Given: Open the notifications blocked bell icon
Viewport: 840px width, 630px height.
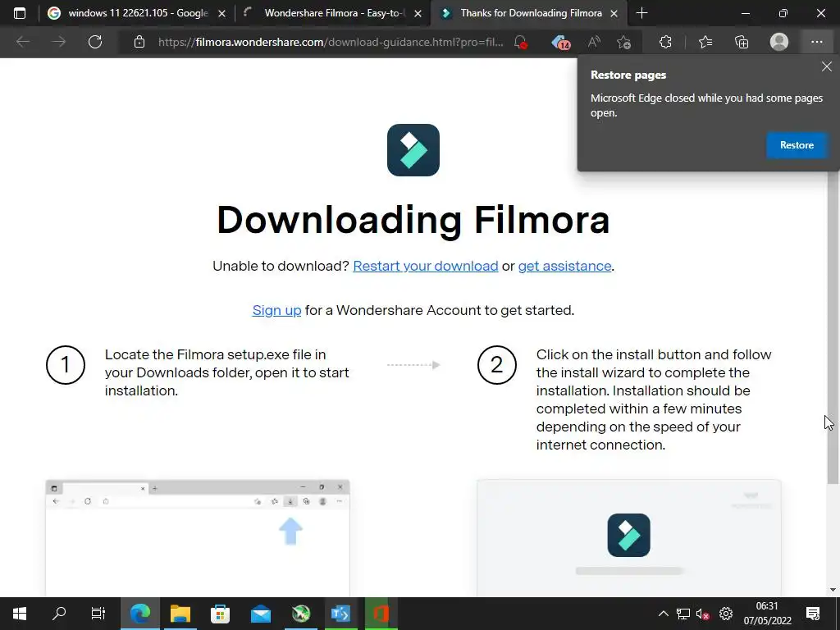Looking at the screenshot, I should (x=520, y=42).
